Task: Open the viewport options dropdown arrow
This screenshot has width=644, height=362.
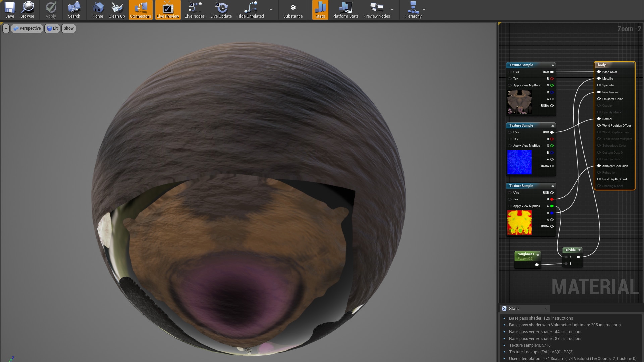Action: (6, 28)
